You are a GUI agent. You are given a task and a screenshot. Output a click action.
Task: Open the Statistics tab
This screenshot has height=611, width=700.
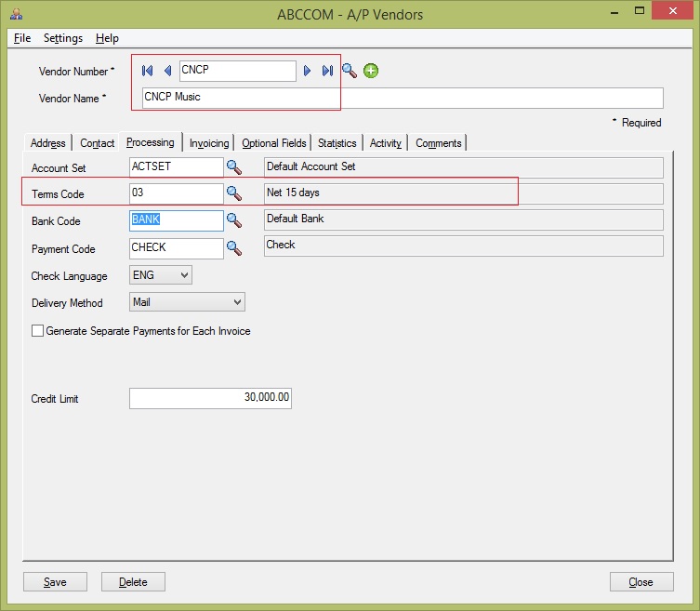pos(337,143)
